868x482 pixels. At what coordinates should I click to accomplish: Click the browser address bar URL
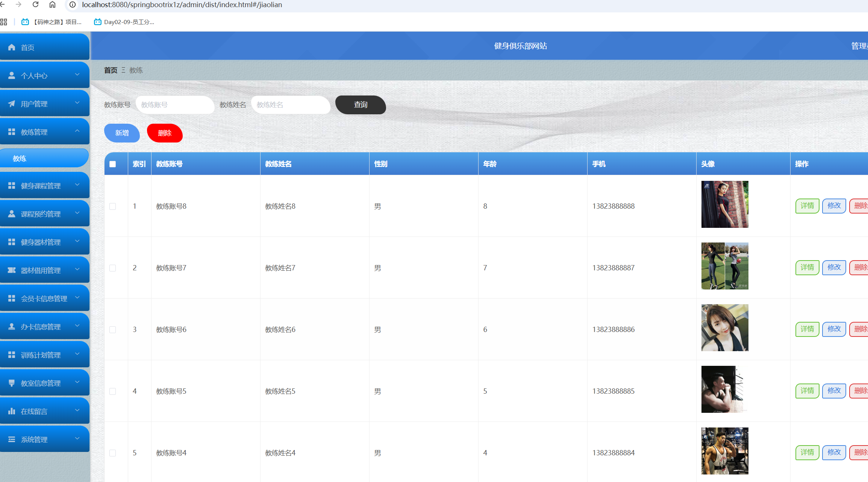(x=182, y=5)
